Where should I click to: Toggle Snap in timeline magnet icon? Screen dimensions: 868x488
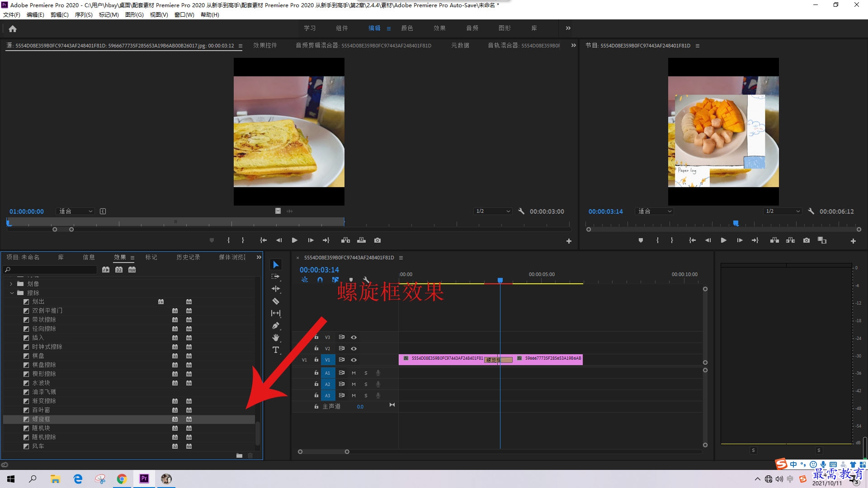click(x=320, y=280)
